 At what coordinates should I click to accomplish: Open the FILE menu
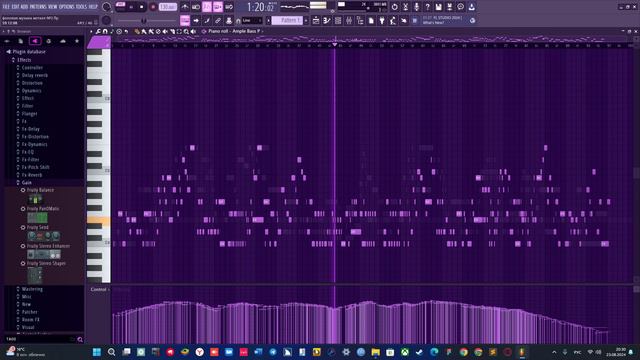point(6,7)
